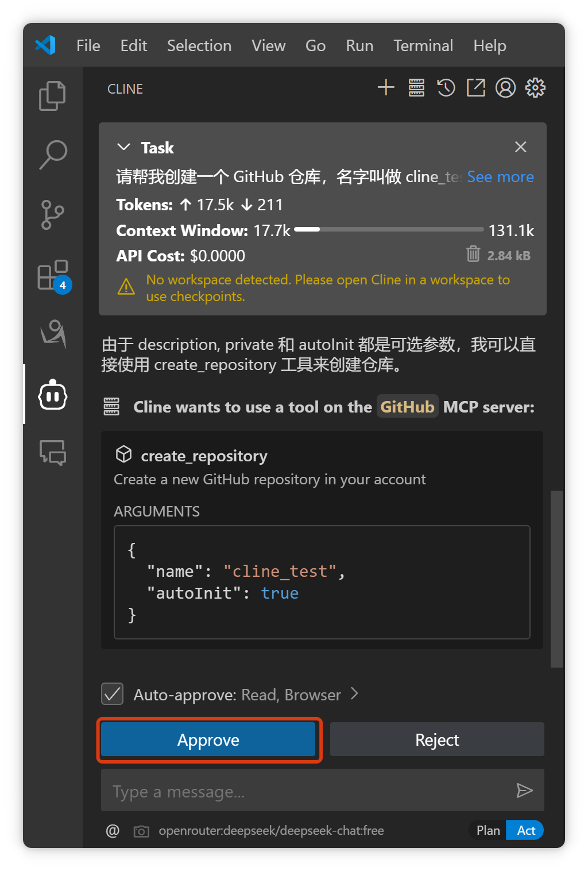Click into the 'Type a message' field
The width and height of the screenshot is (588, 871).
click(307, 791)
